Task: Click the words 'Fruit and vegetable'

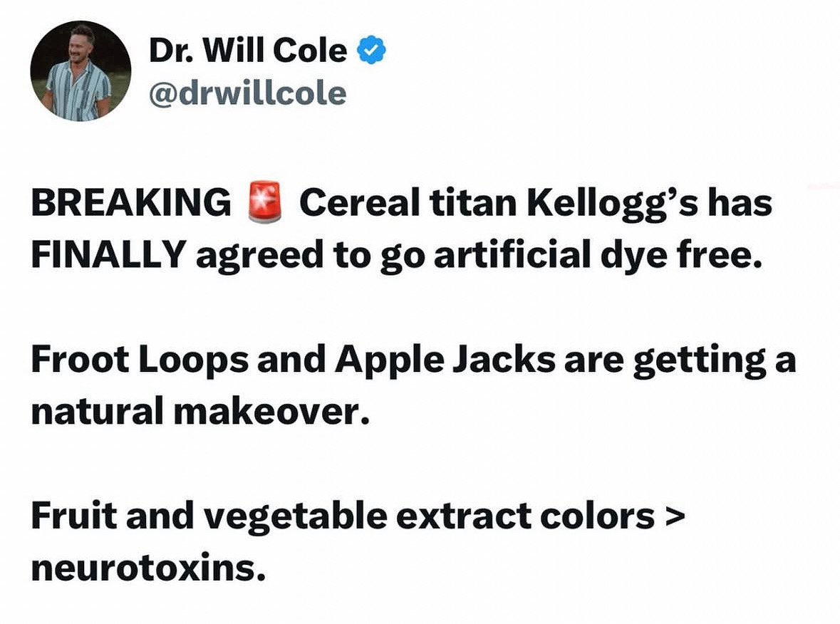Action: [209, 517]
